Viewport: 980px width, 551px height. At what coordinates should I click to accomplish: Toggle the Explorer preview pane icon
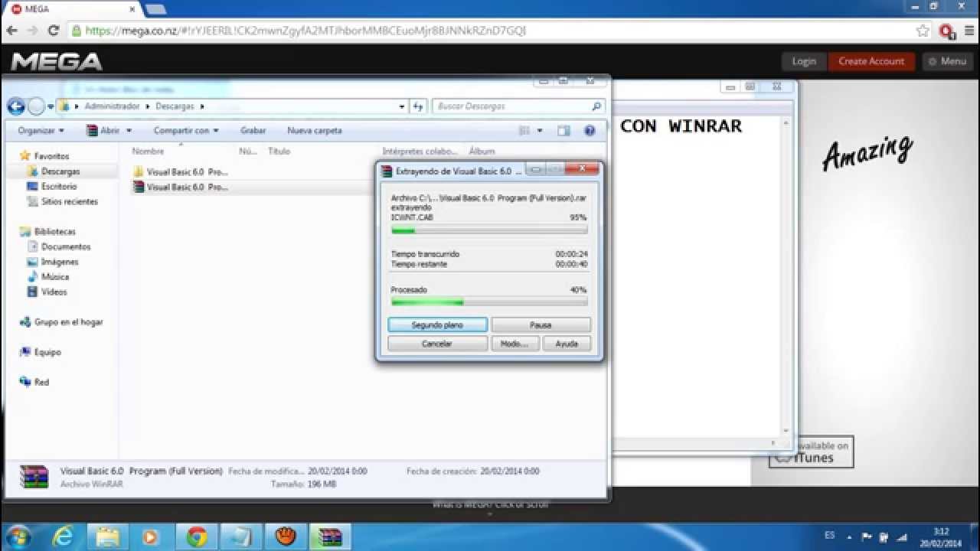[564, 131]
